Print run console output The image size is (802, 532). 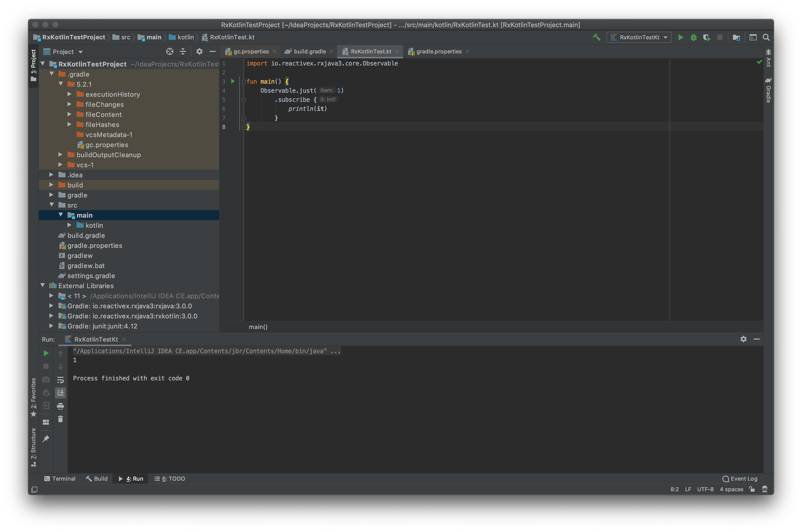click(60, 406)
